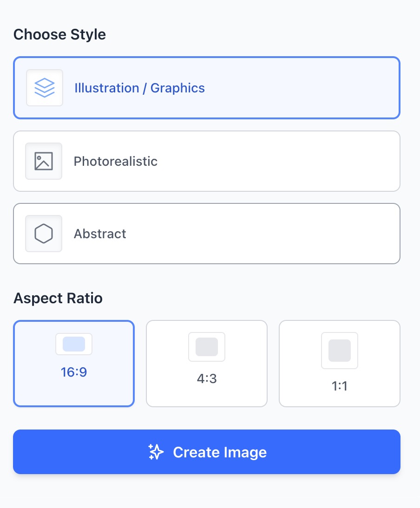The height and width of the screenshot is (508, 420).
Task: Click the gray 4:3 rectangle preview icon
Action: (x=207, y=347)
